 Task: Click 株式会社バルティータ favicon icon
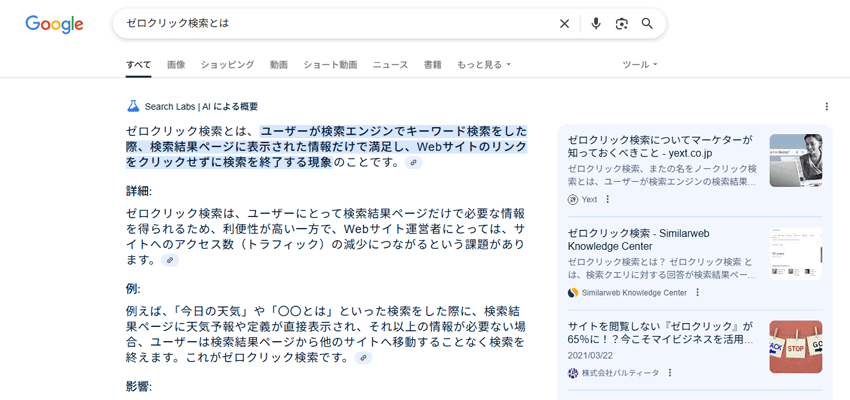[x=573, y=373]
